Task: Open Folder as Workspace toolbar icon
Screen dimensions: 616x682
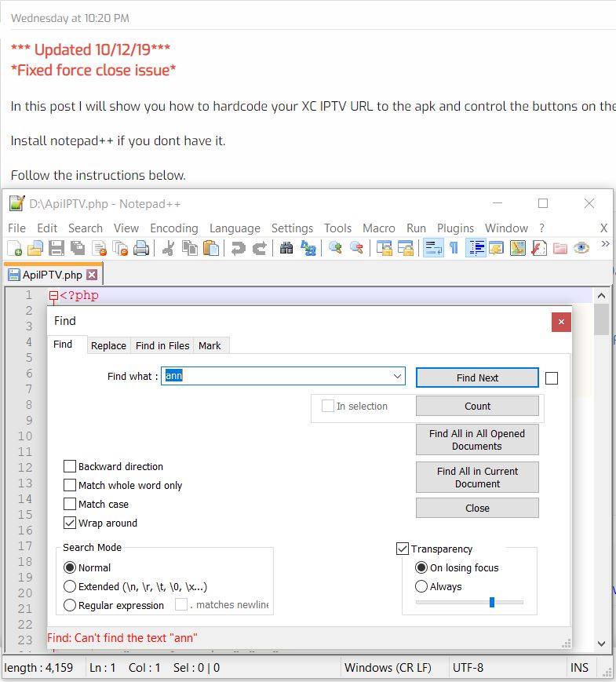Action: pyautogui.click(x=560, y=248)
